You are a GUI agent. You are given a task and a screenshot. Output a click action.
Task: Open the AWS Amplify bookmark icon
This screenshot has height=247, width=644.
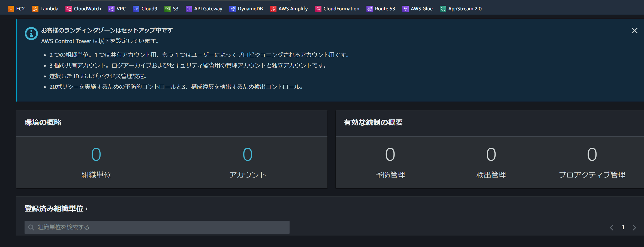(273, 8)
